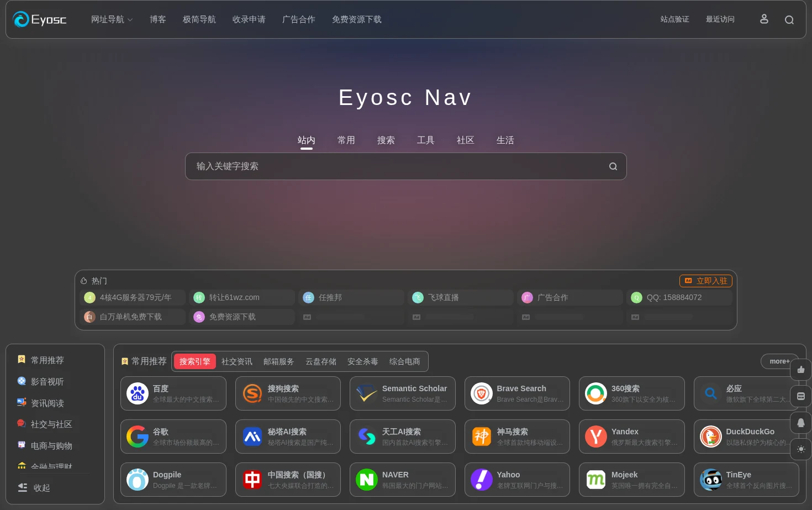812x510 pixels.
Task: Open the calendar-style floating side button
Action: [x=801, y=396]
